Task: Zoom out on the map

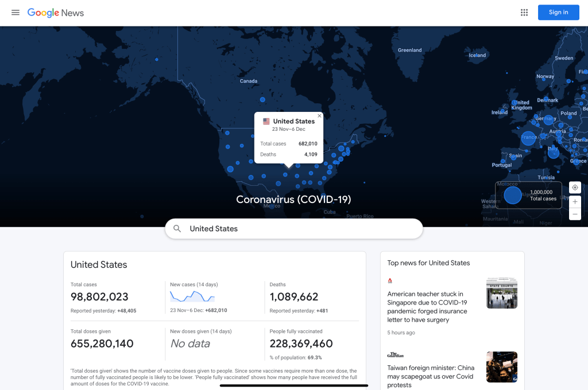Action: coord(575,214)
